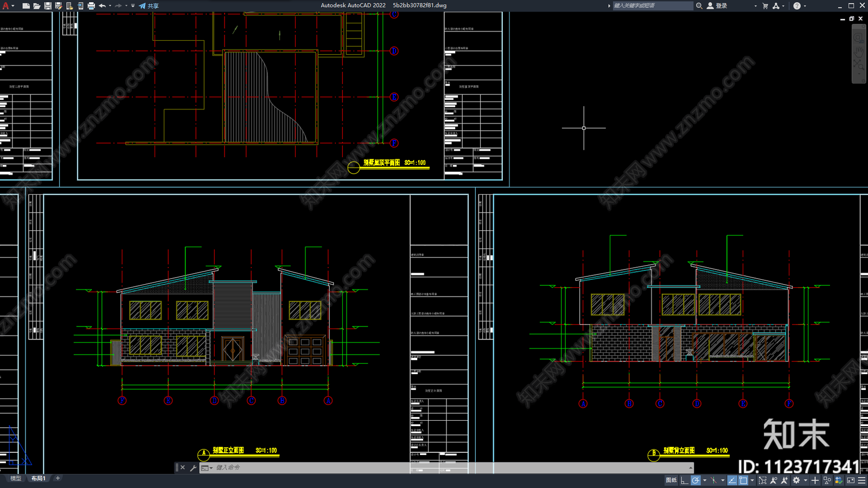Toggle the 图纸 paper space button

coord(672,480)
